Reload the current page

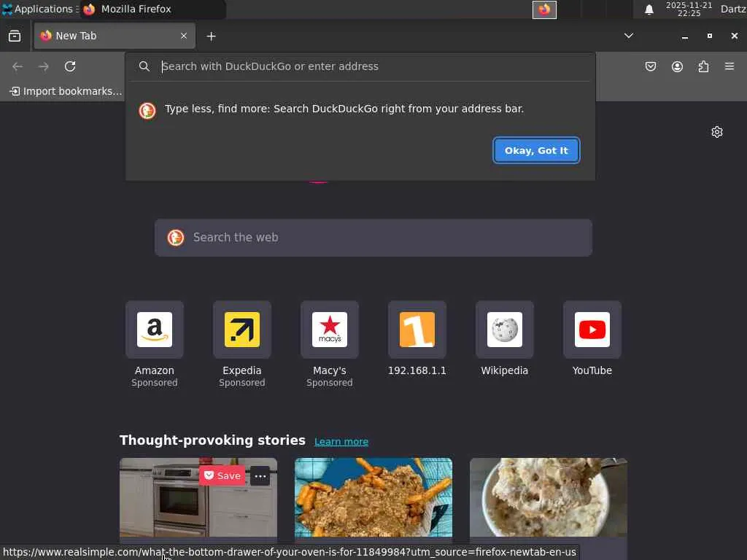(x=70, y=66)
